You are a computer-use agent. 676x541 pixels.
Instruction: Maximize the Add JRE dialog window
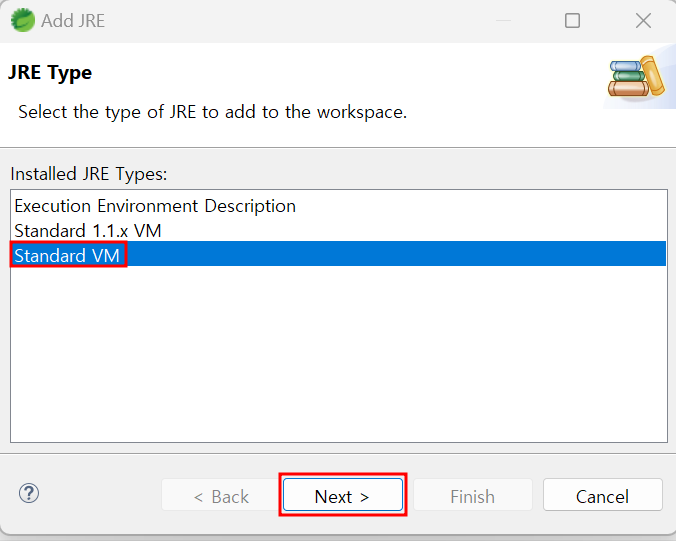[x=572, y=20]
